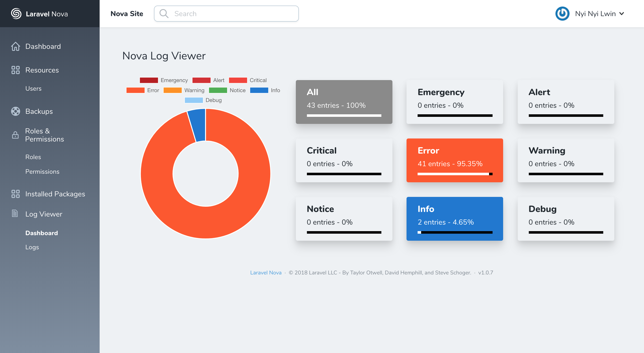Open the Logs entry under Log Viewer

[x=32, y=247]
